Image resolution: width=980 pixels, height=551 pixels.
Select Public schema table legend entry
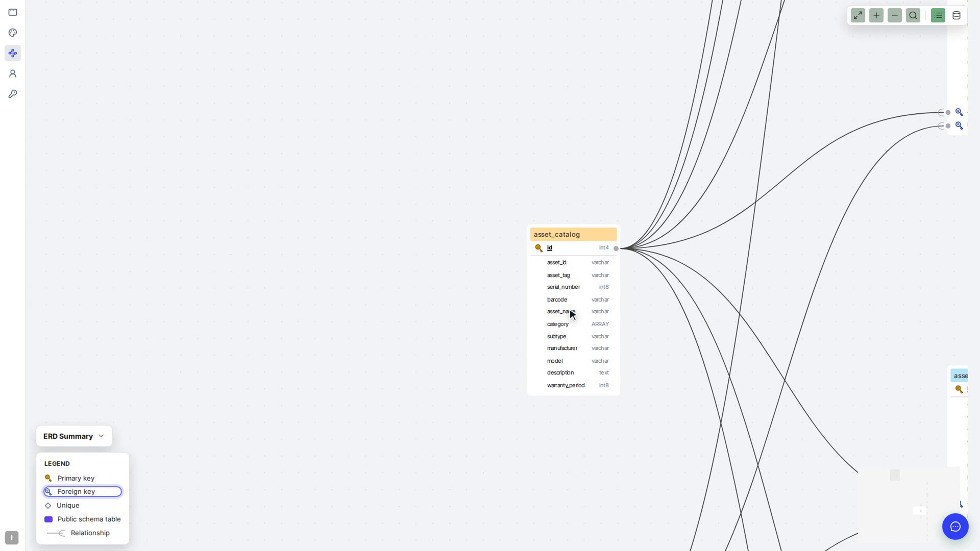tap(83, 519)
